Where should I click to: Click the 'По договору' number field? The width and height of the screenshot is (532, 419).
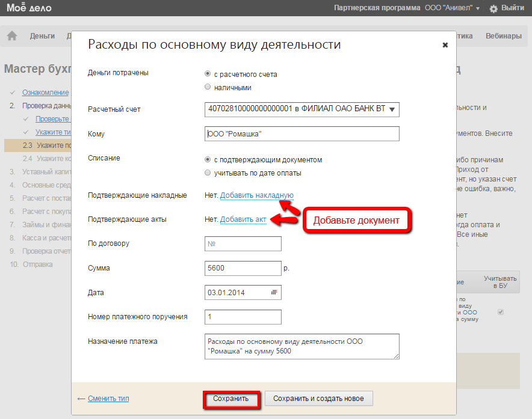243,243
